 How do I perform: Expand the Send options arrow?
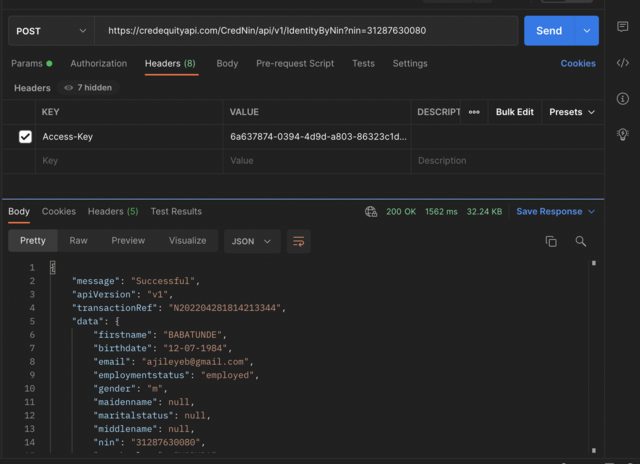click(x=587, y=31)
